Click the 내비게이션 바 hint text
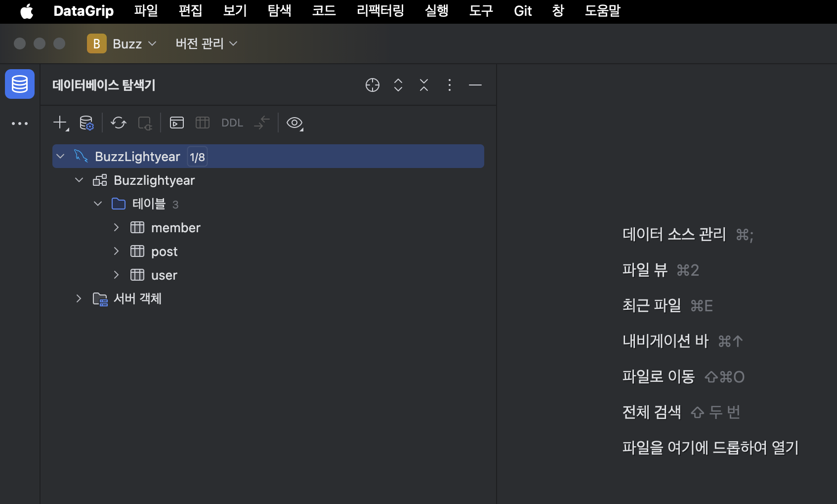The image size is (837, 504). tap(666, 341)
